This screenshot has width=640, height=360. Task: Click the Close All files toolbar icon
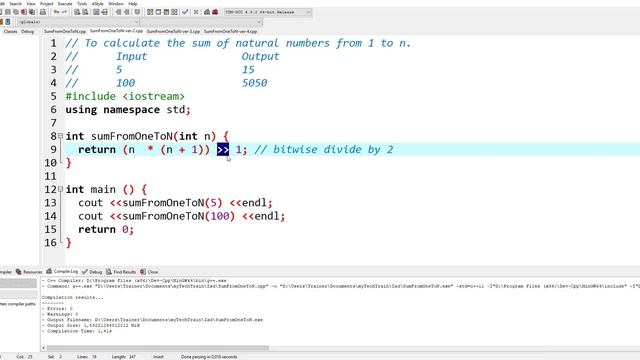coord(32,12)
